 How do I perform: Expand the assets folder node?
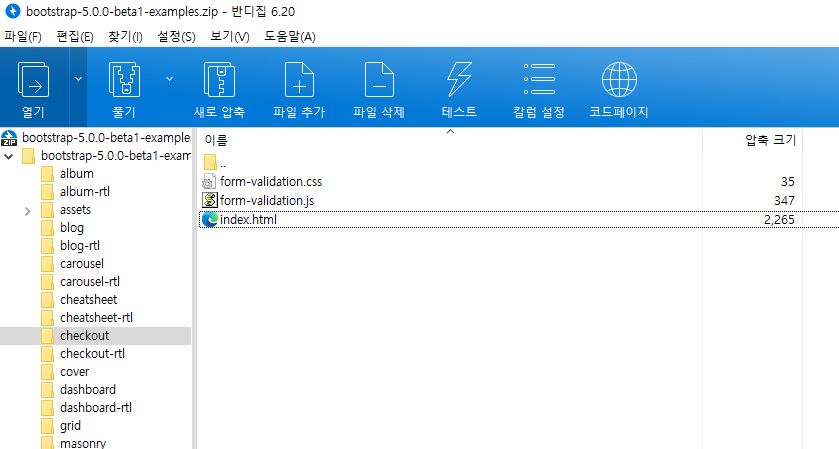[27, 211]
